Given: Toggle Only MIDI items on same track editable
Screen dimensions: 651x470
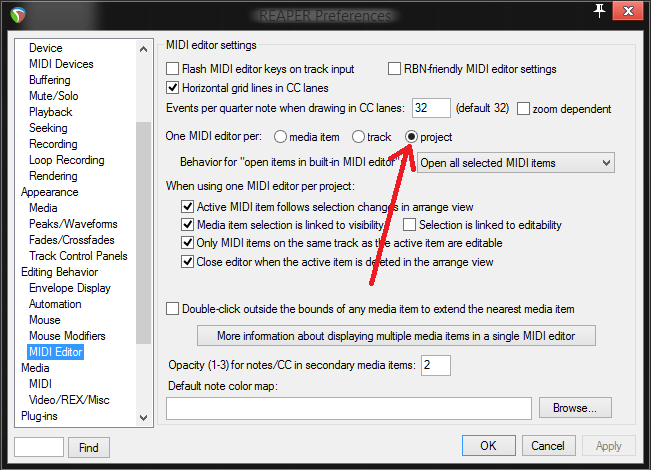Looking at the screenshot, I should click(x=187, y=242).
